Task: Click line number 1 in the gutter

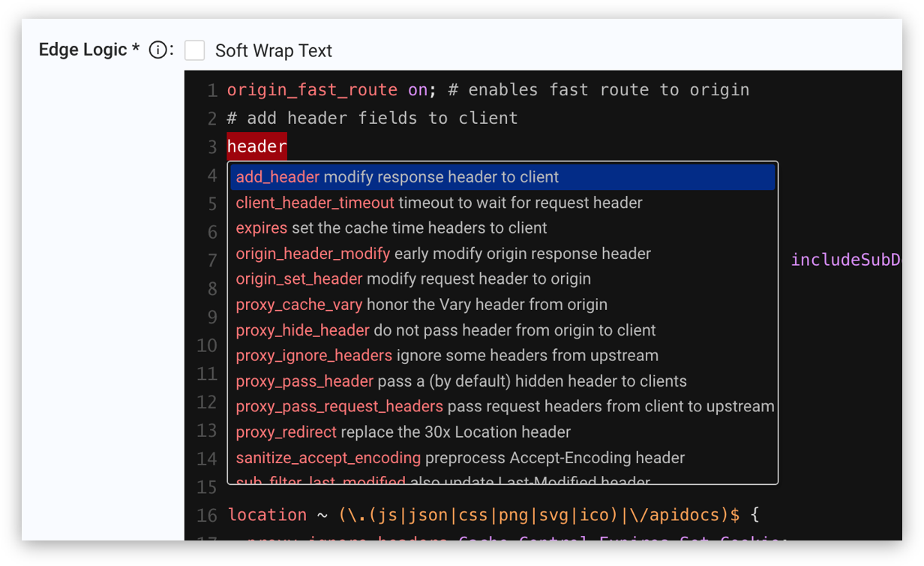Action: [x=212, y=90]
